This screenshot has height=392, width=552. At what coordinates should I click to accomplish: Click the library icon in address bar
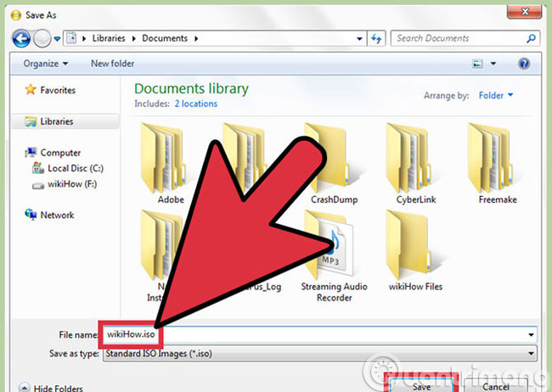71,38
